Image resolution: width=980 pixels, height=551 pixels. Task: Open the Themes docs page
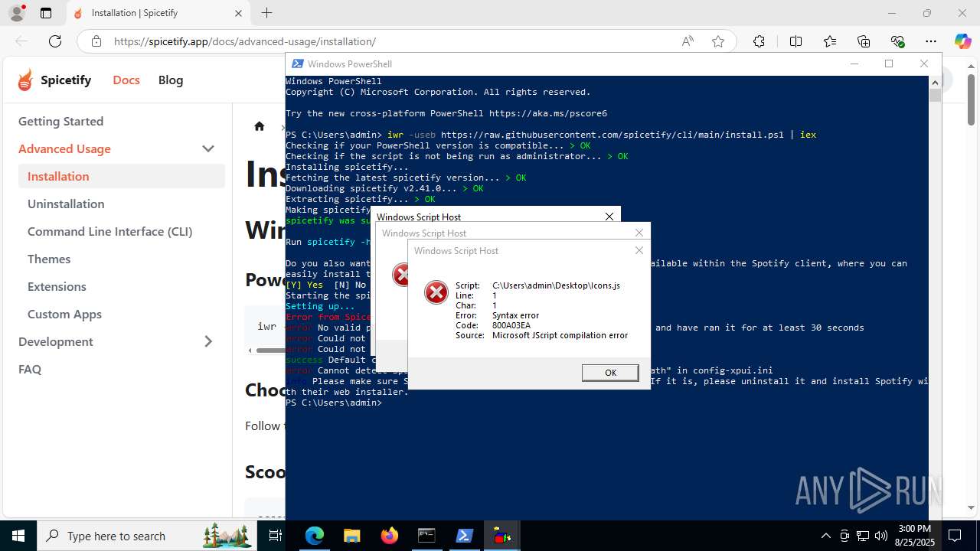pos(49,259)
